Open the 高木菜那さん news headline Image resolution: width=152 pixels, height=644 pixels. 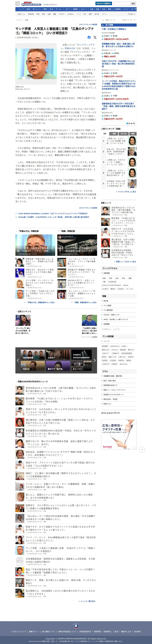60,592
